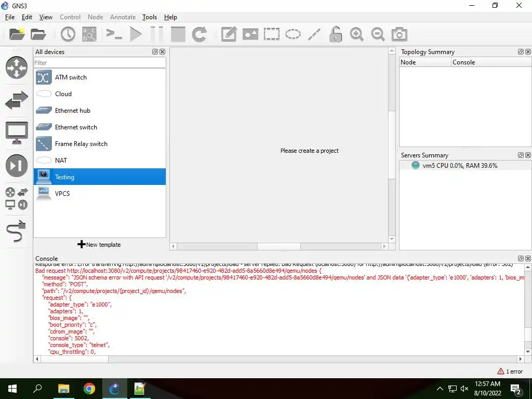
Task: Open console to all devices icon
Action: (114, 34)
